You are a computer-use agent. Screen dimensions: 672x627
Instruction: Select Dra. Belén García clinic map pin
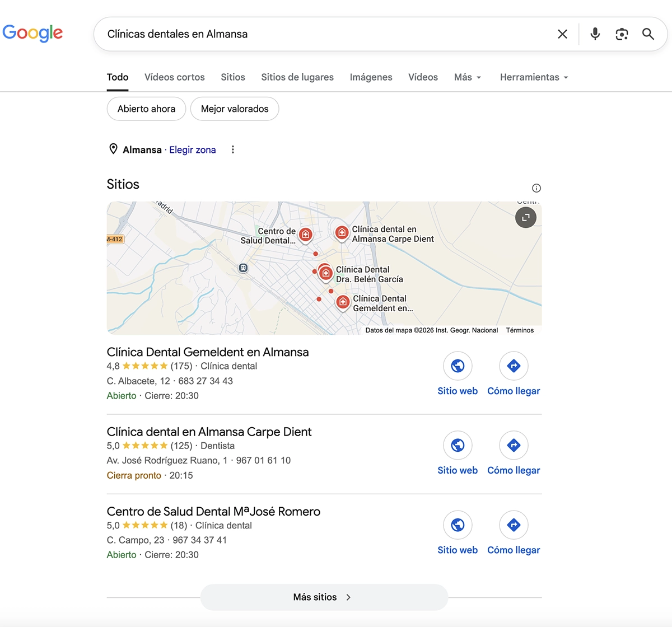[325, 273]
